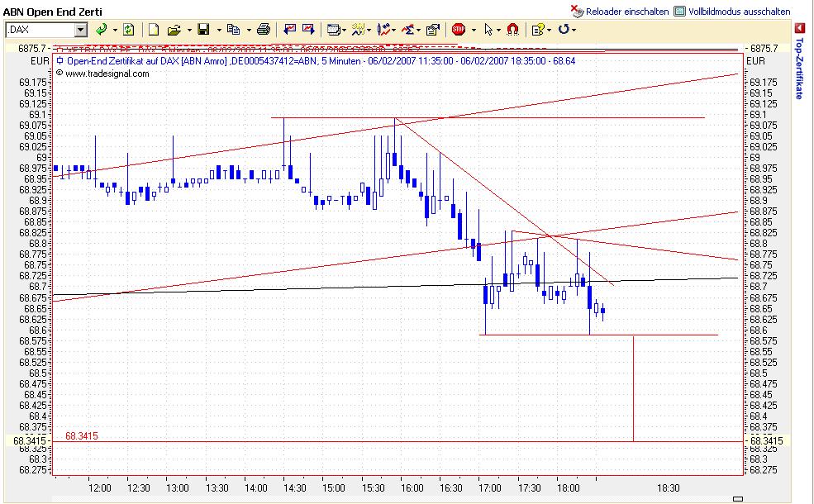
Task: Click the 12:00 time axis label
Action: [100, 488]
